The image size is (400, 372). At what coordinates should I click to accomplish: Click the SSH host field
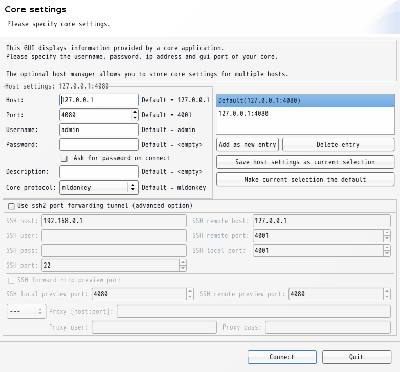tap(114, 221)
